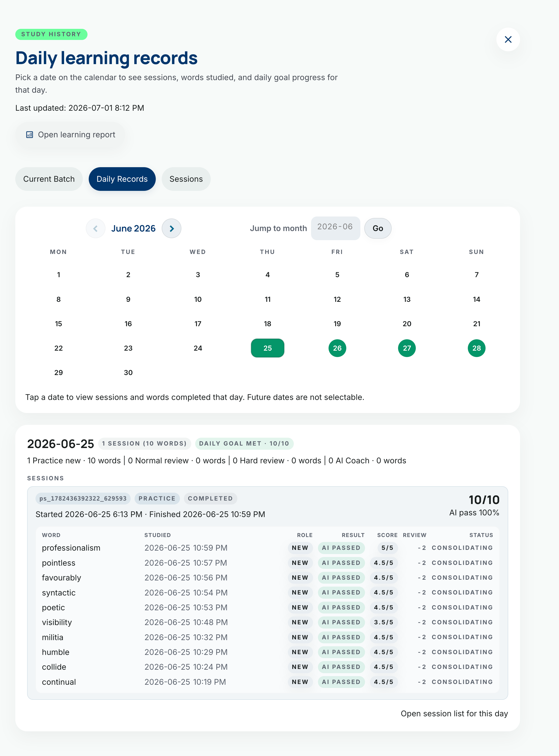Click the learning report chart icon
559x756 pixels.
(29, 135)
